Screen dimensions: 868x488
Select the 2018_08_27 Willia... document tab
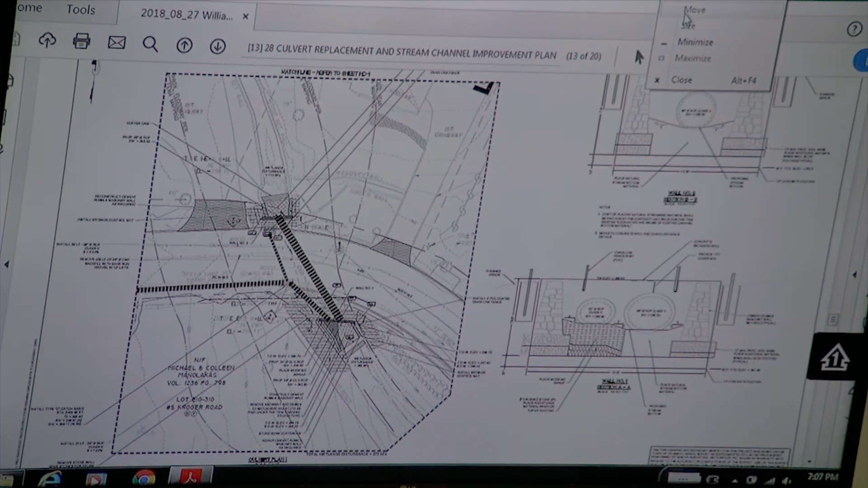tap(186, 14)
